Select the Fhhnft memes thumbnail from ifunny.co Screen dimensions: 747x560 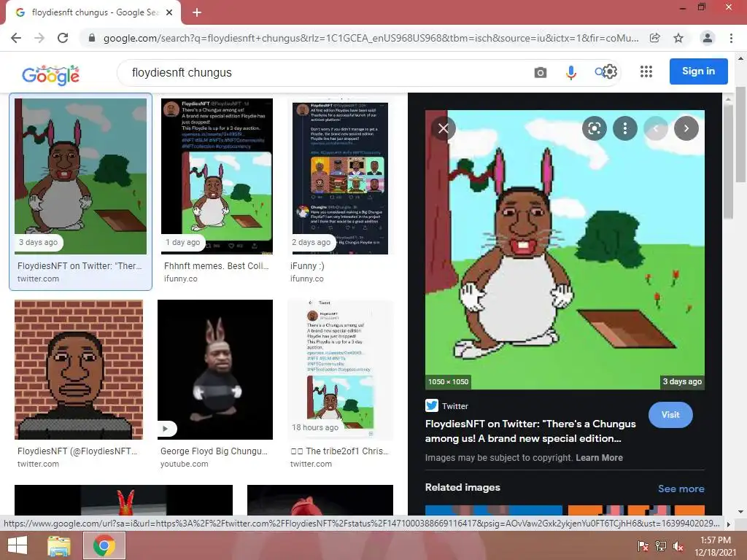(217, 176)
